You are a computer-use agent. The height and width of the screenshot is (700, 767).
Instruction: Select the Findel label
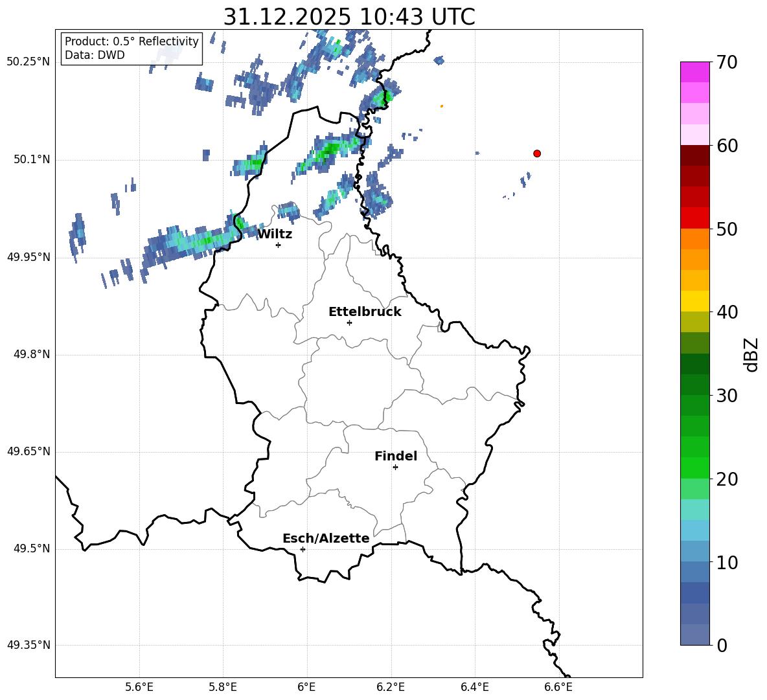pos(396,456)
